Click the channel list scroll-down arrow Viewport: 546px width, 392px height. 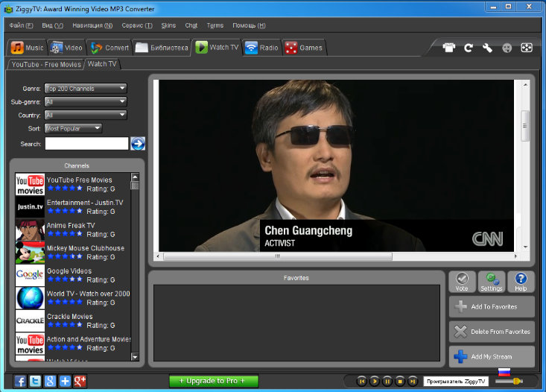pyautogui.click(x=135, y=356)
